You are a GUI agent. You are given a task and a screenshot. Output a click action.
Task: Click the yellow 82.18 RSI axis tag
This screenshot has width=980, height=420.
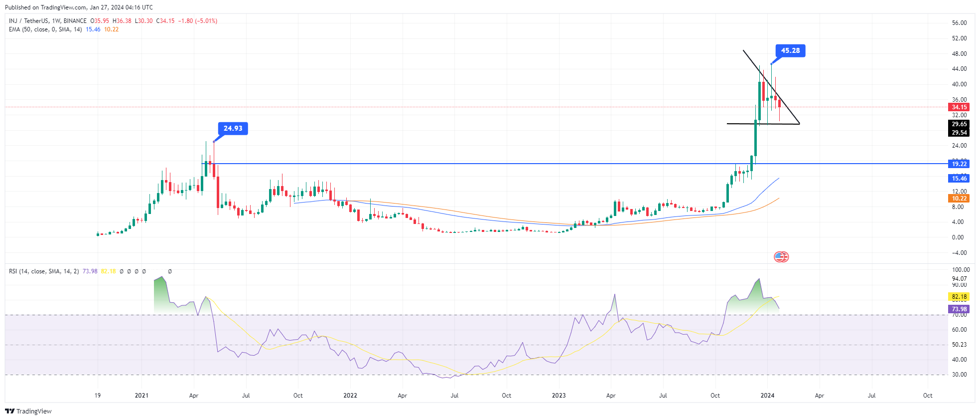point(959,297)
